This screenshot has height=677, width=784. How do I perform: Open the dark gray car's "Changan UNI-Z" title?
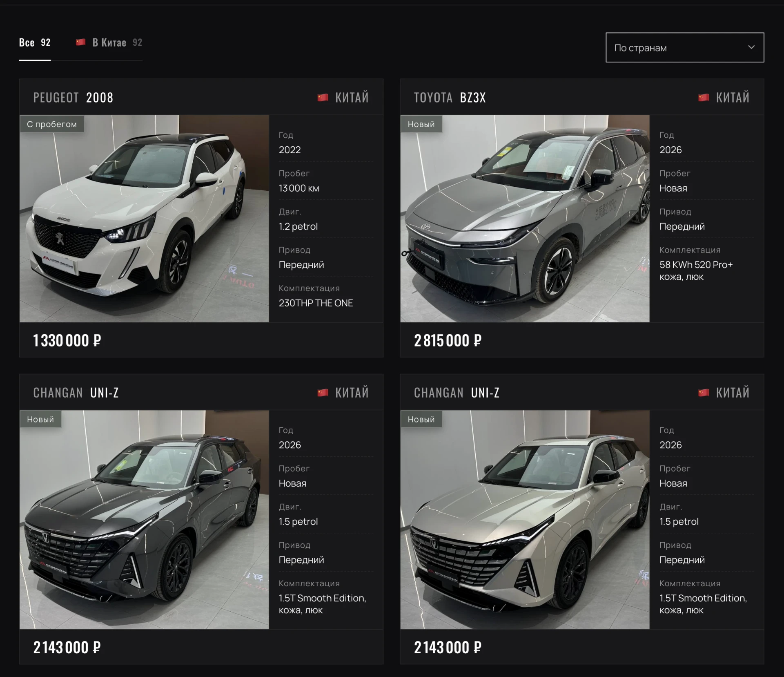[x=76, y=393]
